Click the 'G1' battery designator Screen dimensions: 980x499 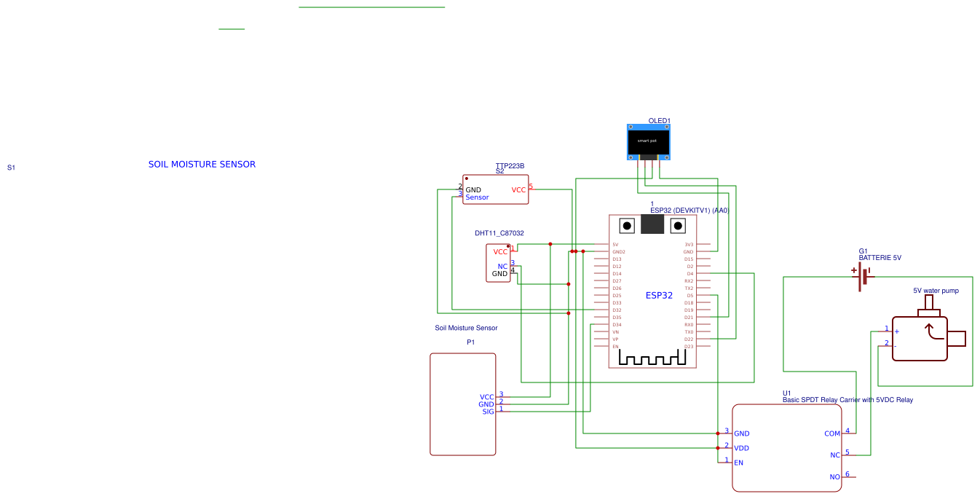[x=863, y=251]
